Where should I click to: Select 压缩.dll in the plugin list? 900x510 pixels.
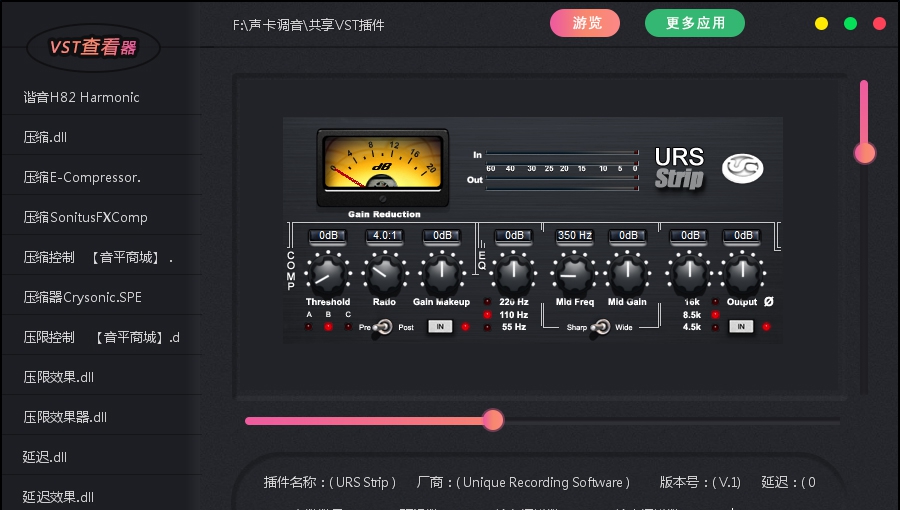102,138
